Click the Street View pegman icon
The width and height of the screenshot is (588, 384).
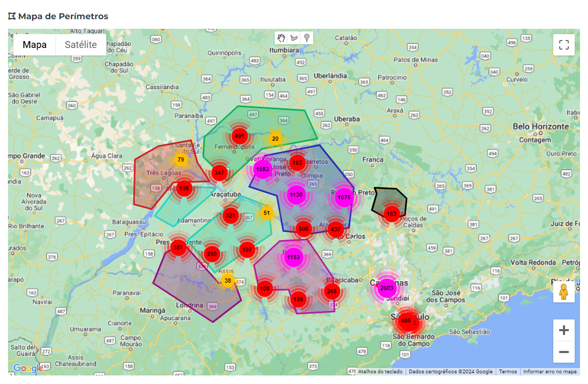pyautogui.click(x=563, y=291)
